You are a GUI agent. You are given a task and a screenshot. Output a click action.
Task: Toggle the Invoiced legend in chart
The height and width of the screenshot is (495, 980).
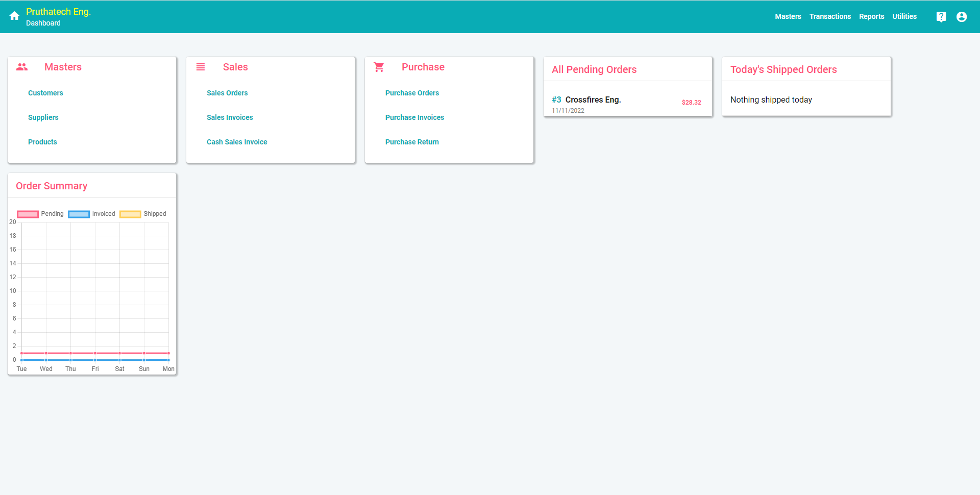(92, 214)
